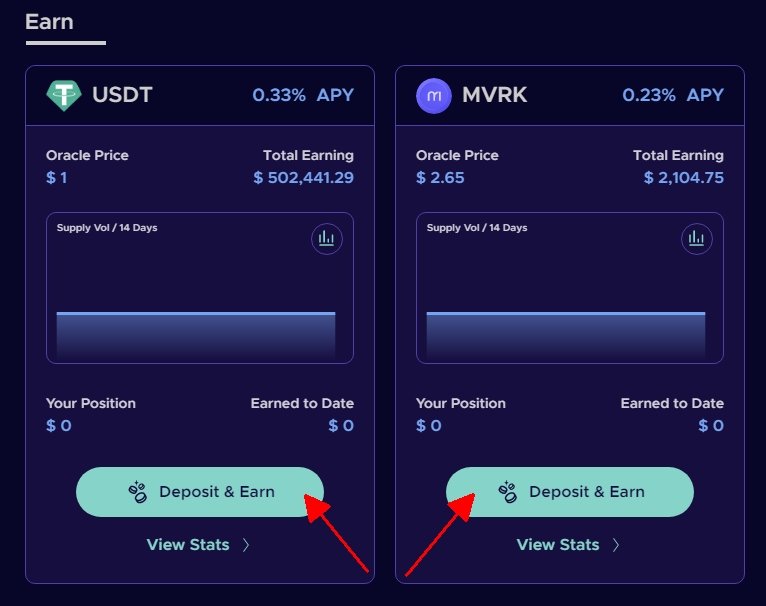
Task: Open the chart icon in MVRK supply panel
Action: coord(697,239)
